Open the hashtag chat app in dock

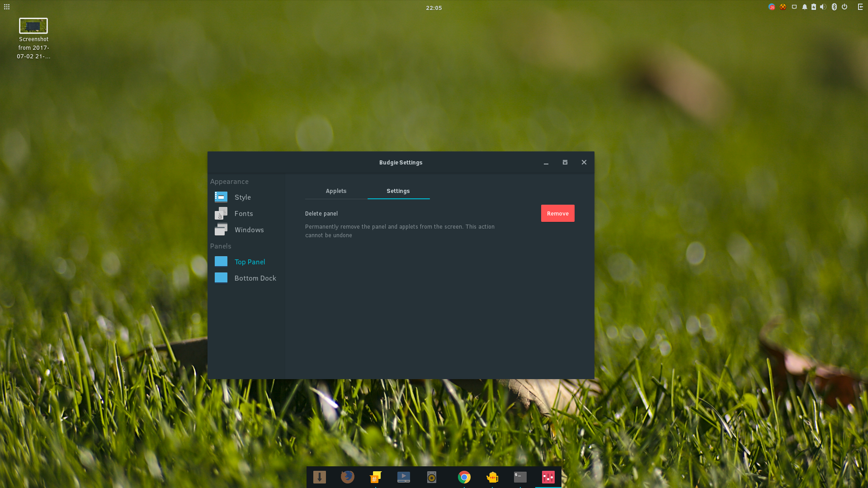point(375,477)
